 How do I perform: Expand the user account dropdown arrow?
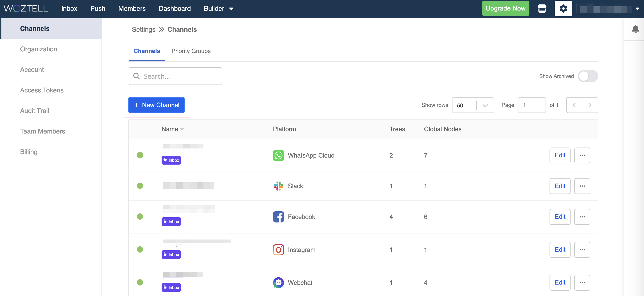tap(637, 9)
